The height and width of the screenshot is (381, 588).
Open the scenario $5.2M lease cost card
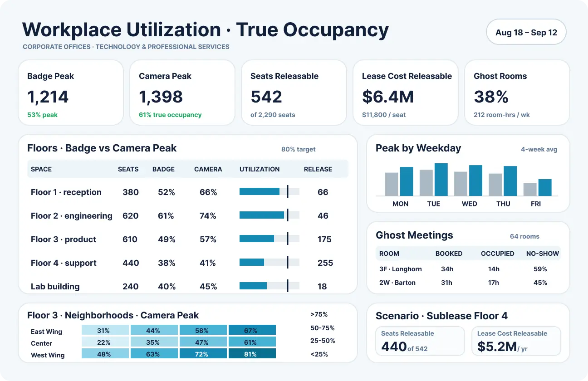click(516, 341)
